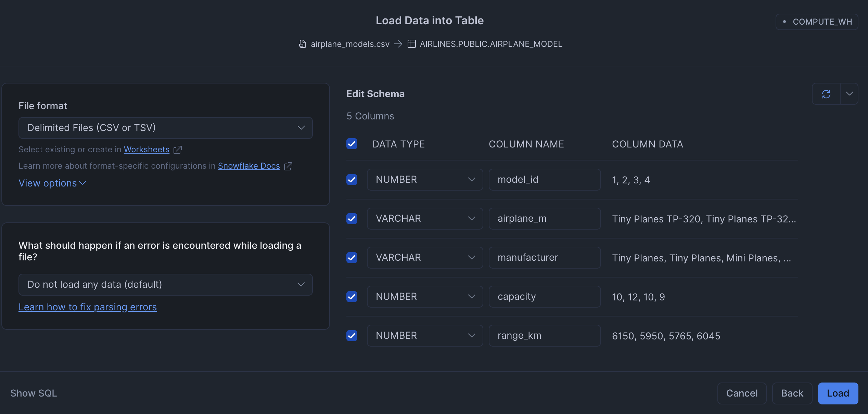Click the COMPUTE_WH warehouse indicator
The width and height of the screenshot is (868, 414).
click(x=817, y=22)
